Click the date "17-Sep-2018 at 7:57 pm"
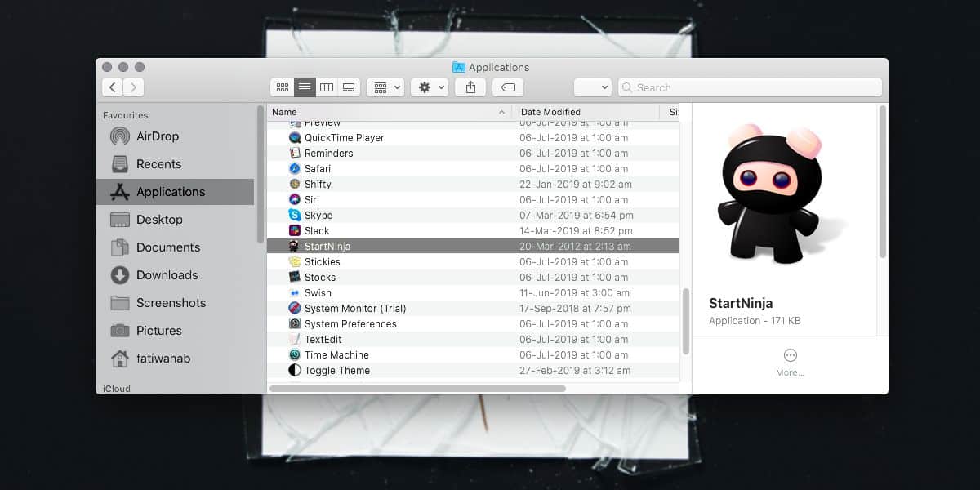The image size is (980, 490). 575,309
